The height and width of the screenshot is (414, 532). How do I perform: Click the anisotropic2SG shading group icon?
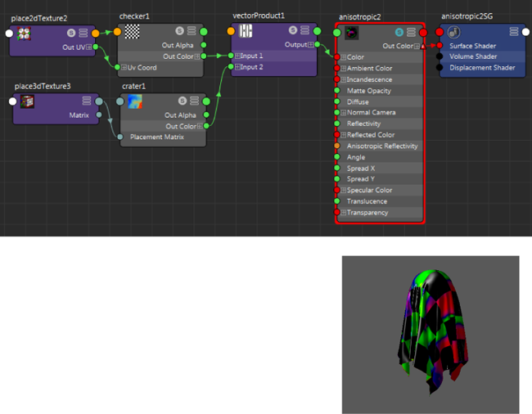pos(453,32)
